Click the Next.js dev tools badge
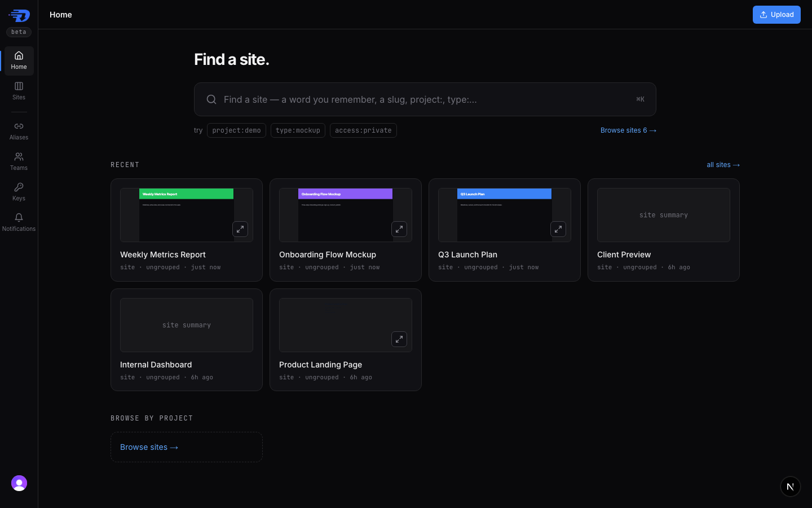Screen dimensions: 812x508 [x=791, y=487]
